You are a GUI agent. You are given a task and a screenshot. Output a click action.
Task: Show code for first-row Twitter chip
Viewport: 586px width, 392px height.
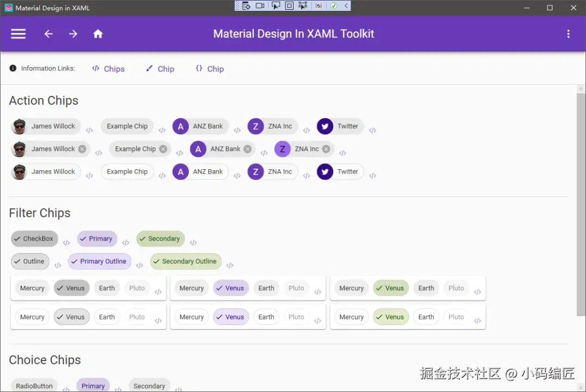coord(373,130)
